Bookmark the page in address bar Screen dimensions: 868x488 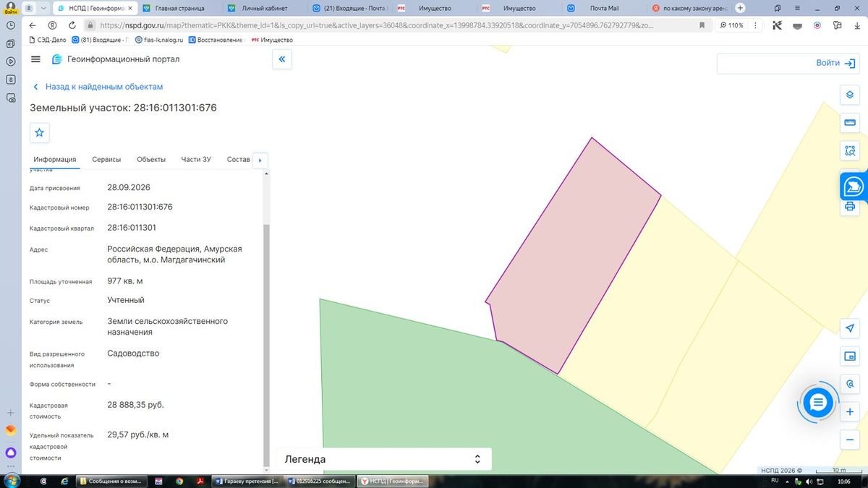click(x=702, y=25)
